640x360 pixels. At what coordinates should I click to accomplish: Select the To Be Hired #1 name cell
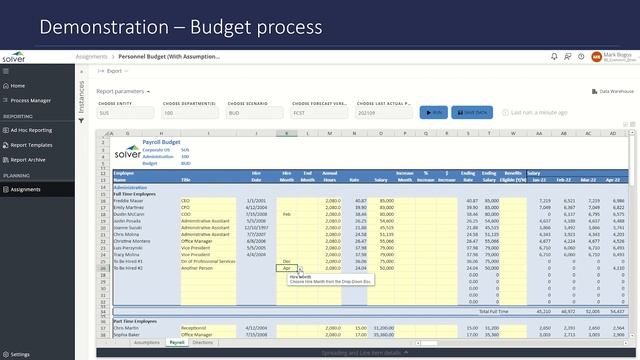pyautogui.click(x=146, y=261)
